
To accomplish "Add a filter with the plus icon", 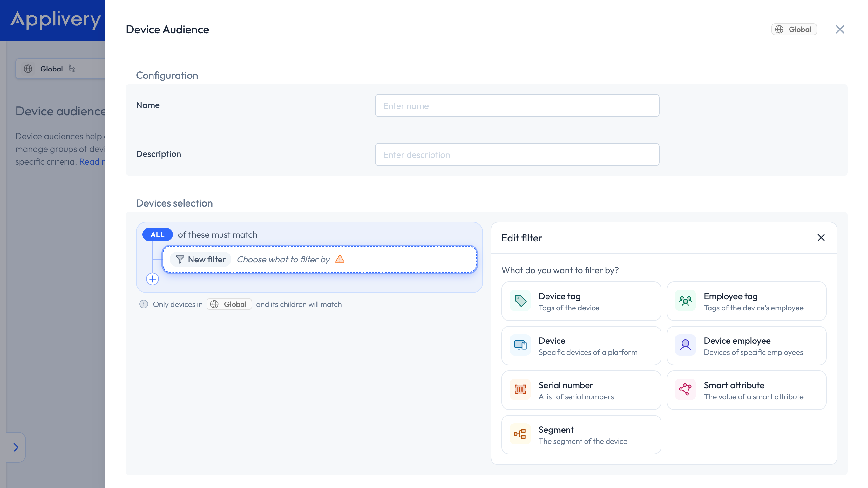I will 153,279.
